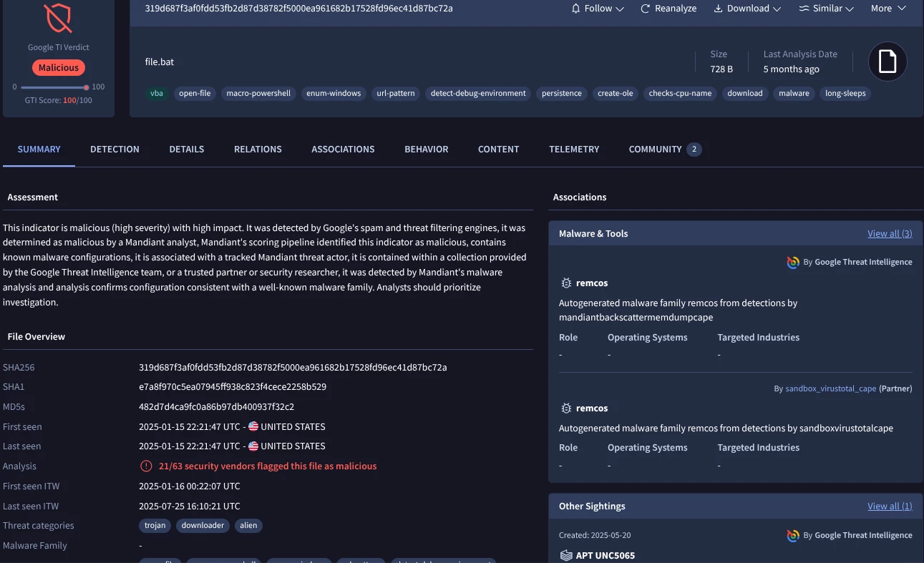Open the Similar dropdown chevron
924x563 pixels.
[850, 9]
